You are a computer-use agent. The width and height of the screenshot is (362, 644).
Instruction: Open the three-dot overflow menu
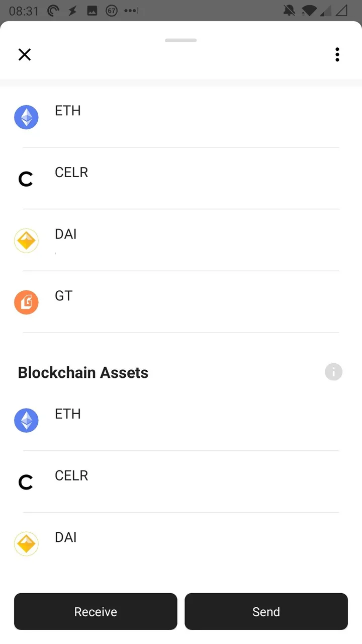337,54
